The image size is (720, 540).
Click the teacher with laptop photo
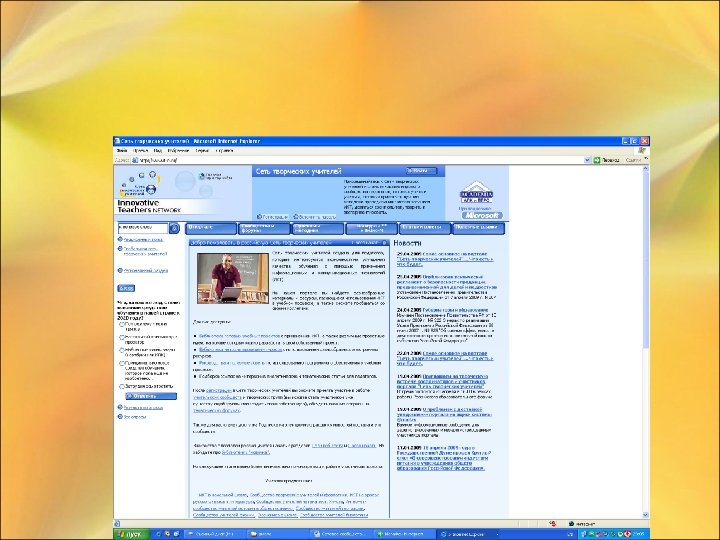pyautogui.click(x=233, y=278)
